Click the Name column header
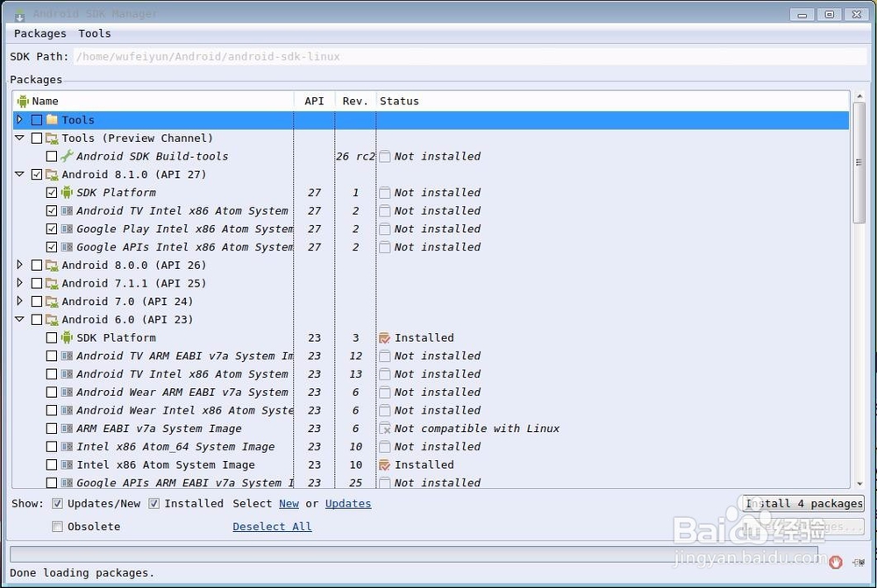This screenshot has height=588, width=877. (x=153, y=101)
